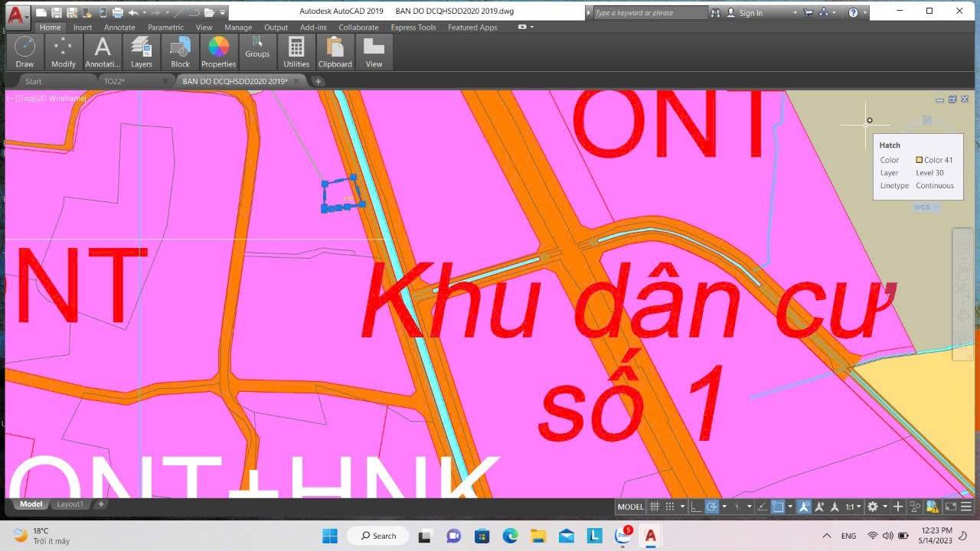Open the Clipboard panel
This screenshot has height=551, width=980.
(335, 52)
